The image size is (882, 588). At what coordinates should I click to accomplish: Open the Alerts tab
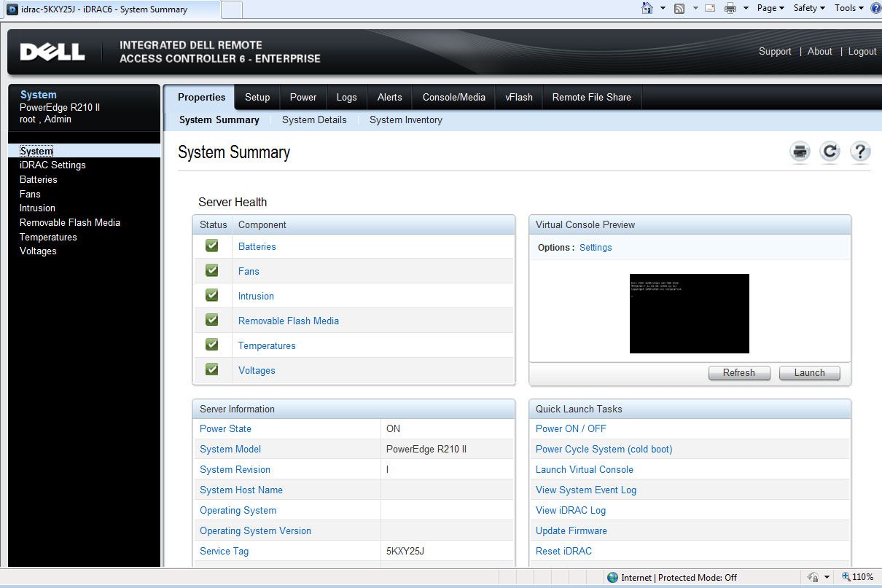tap(390, 97)
